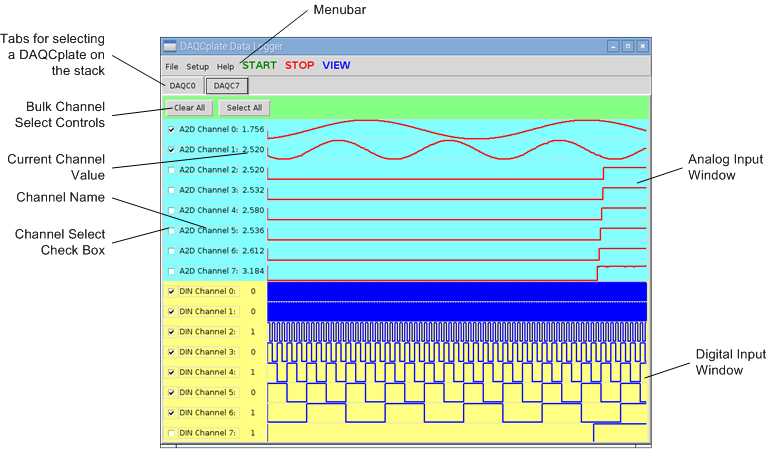771x449 pixels.
Task: Click the Clear All button
Action: [189, 108]
